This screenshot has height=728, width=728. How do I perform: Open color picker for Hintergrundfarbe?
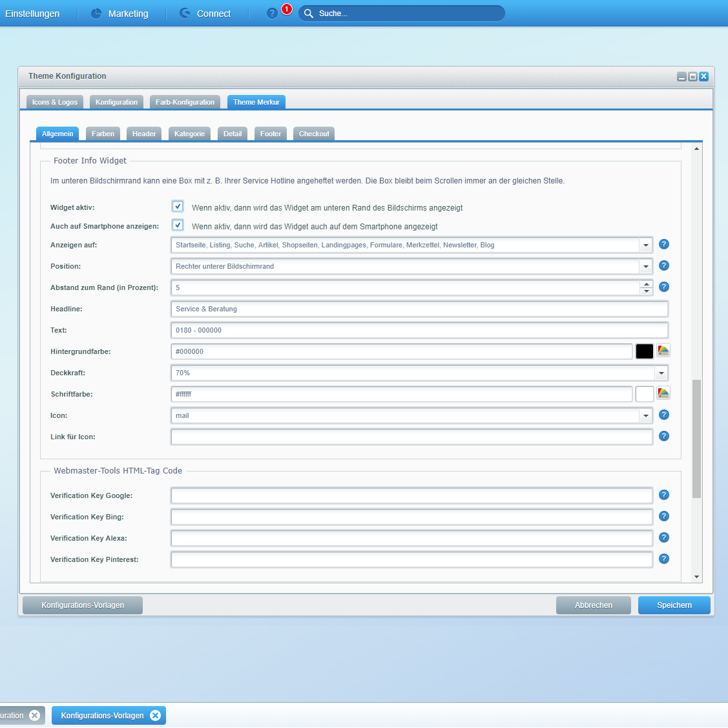pyautogui.click(x=663, y=351)
